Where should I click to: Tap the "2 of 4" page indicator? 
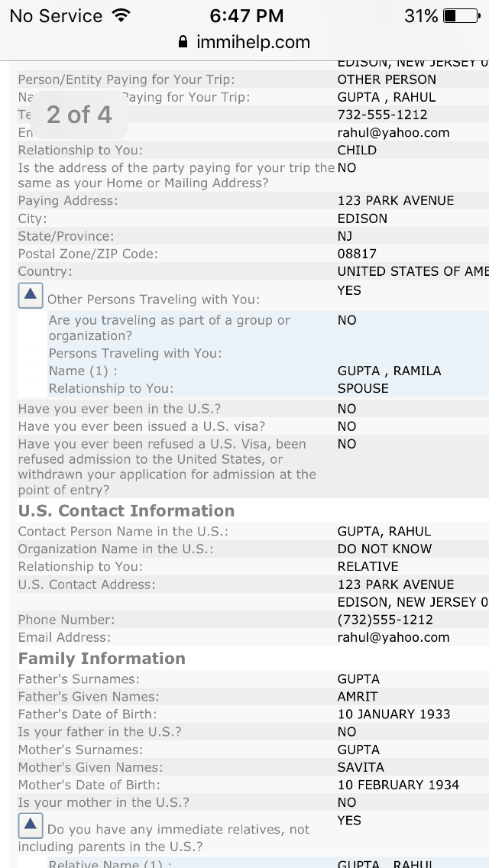click(79, 115)
